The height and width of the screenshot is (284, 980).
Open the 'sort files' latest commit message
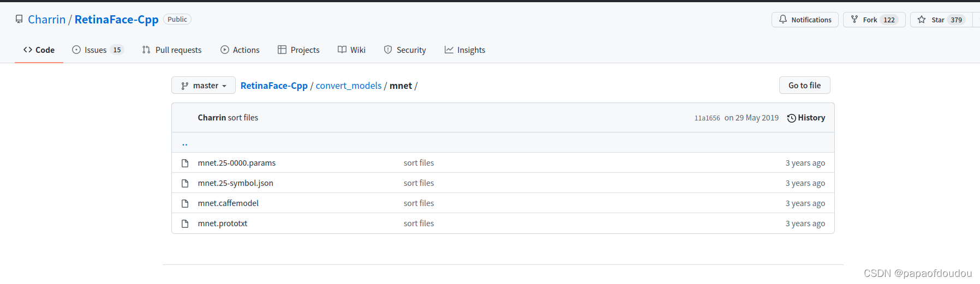[x=243, y=118]
